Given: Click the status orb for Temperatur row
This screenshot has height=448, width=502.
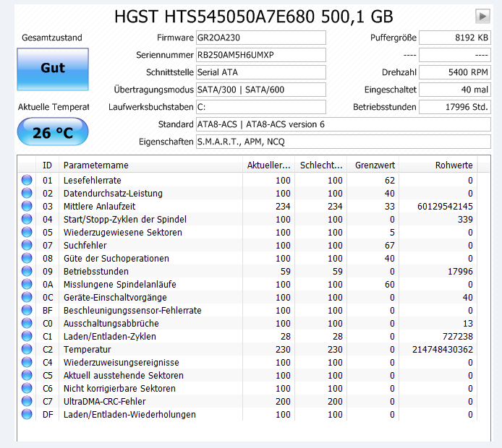Looking at the screenshot, I should pyautogui.click(x=27, y=349).
